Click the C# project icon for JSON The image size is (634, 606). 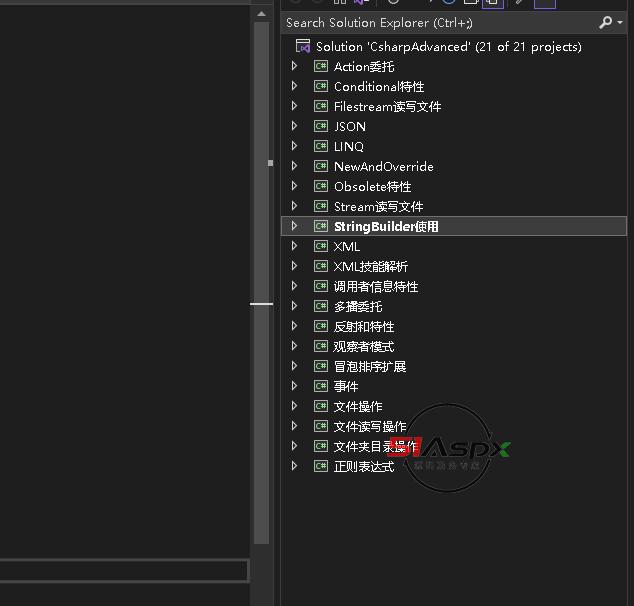click(321, 126)
